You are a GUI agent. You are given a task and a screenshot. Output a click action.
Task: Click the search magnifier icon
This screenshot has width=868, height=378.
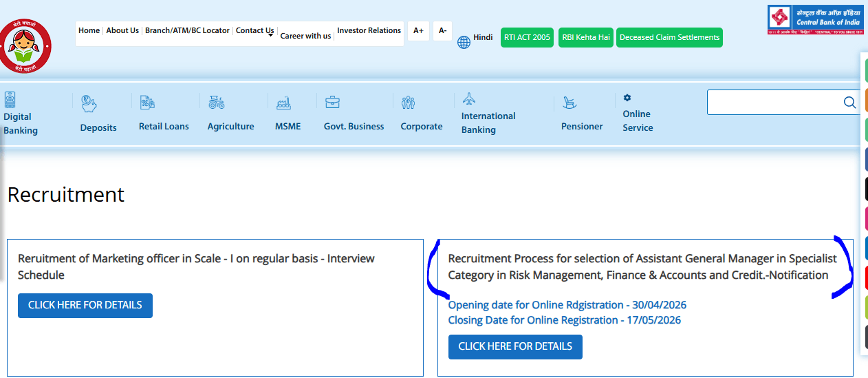(850, 103)
